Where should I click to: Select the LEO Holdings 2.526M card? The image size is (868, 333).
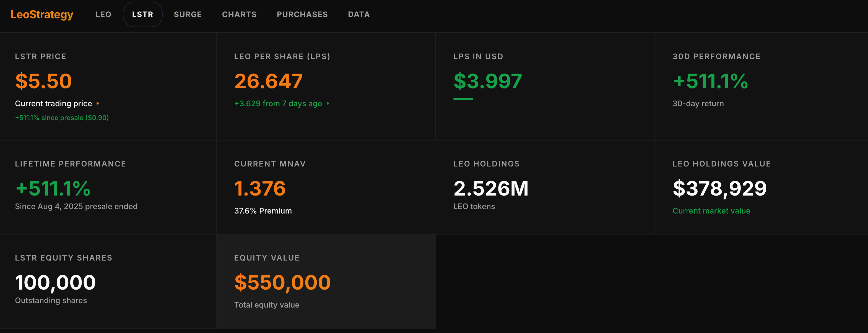pyautogui.click(x=545, y=188)
